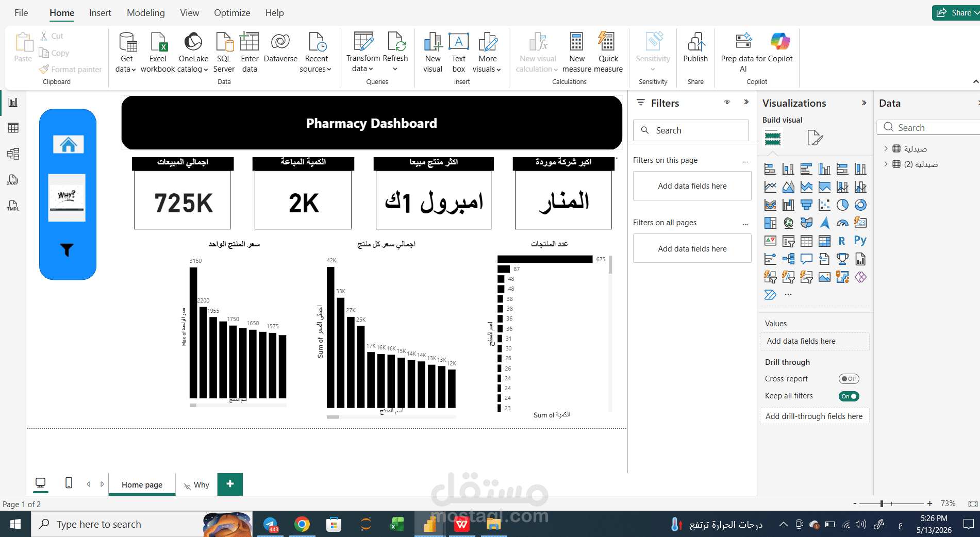This screenshot has height=537, width=980.
Task: Open the Optimize ribbon tab
Action: [x=232, y=13]
